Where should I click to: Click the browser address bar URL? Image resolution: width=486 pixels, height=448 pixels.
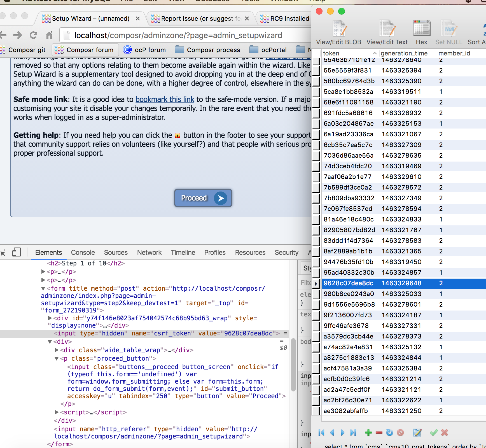point(178,35)
